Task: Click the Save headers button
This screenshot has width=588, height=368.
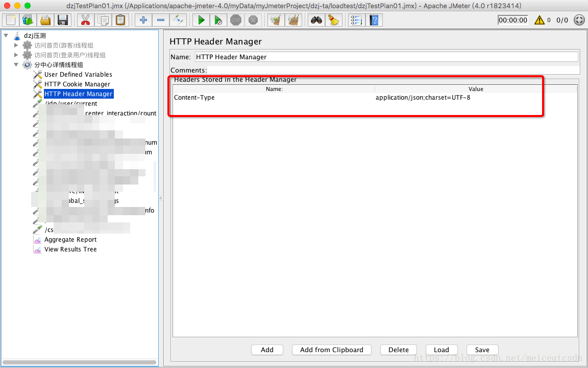Action: pos(482,350)
